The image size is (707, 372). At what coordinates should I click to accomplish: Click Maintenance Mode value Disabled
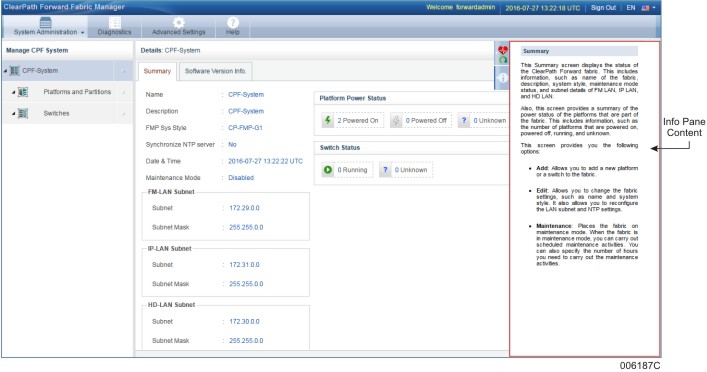[x=241, y=178]
